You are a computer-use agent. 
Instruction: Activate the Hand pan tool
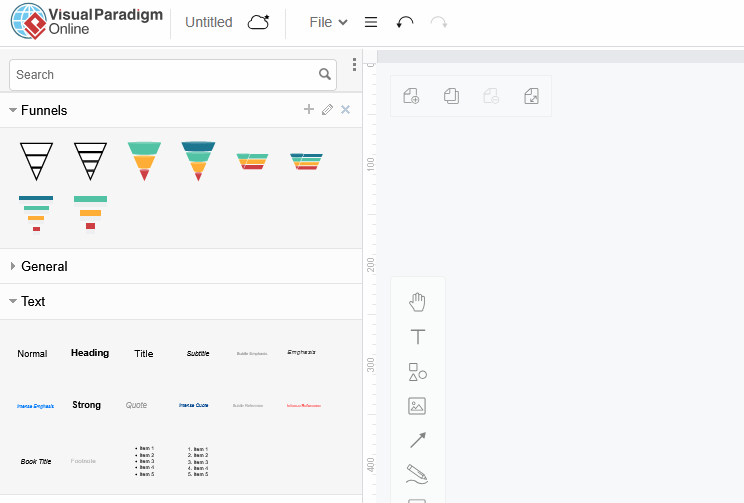point(418,302)
